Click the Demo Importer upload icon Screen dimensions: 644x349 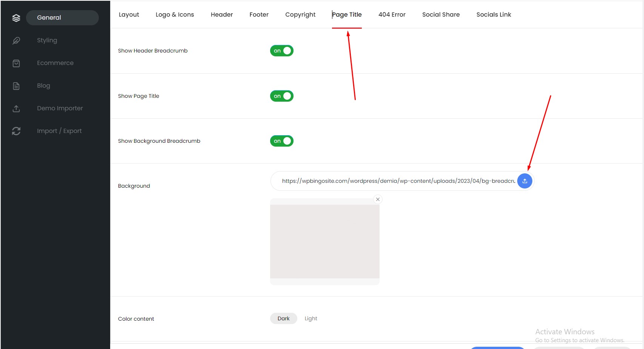click(x=16, y=108)
